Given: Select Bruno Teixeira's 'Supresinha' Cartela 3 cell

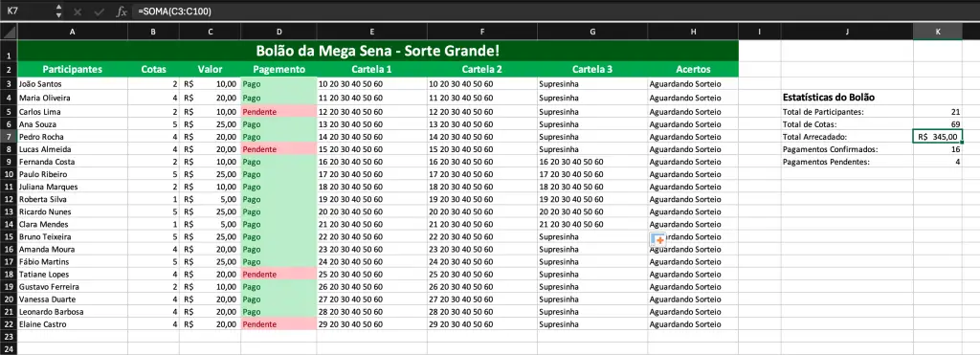Looking at the screenshot, I should coord(592,236).
